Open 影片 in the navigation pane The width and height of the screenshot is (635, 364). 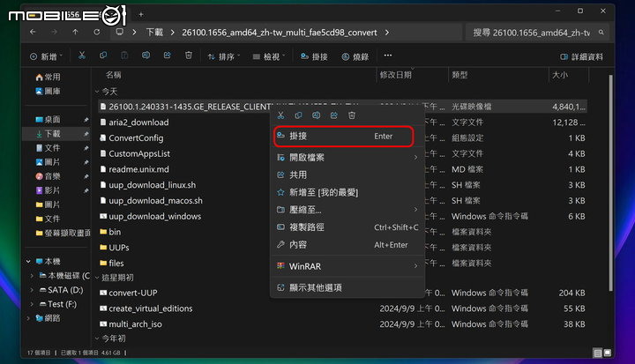pos(49,190)
